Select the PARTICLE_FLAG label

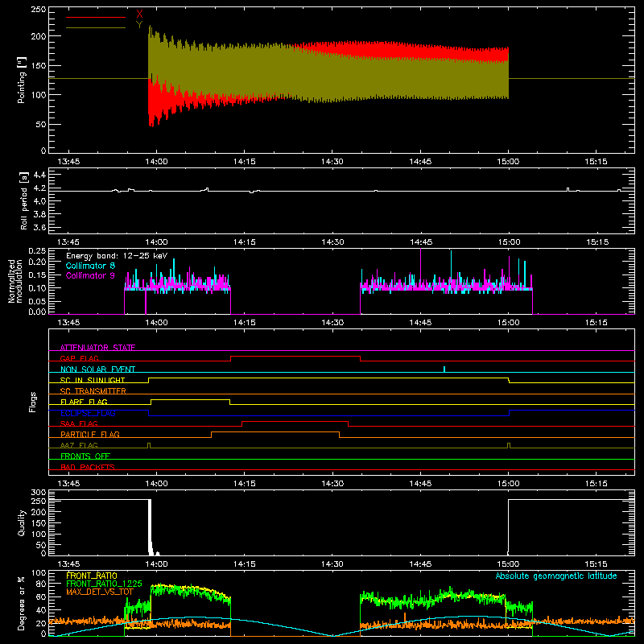(x=90, y=434)
